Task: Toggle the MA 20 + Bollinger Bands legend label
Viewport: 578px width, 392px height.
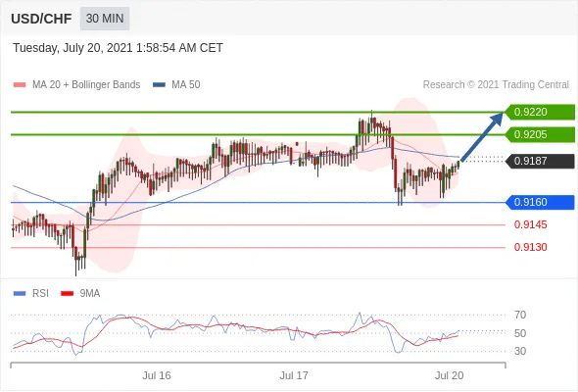Action: 86,85
